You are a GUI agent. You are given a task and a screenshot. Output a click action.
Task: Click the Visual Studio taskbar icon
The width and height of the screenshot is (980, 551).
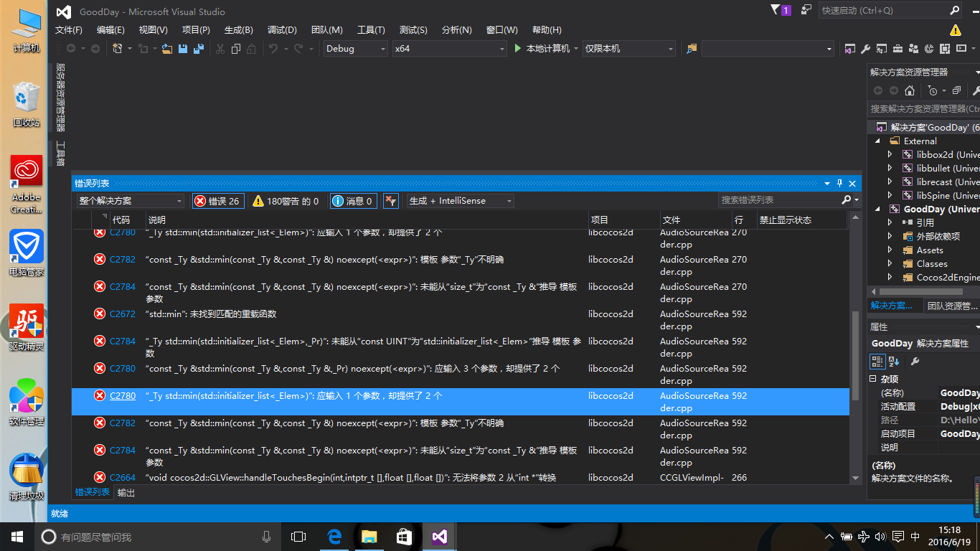coord(440,536)
